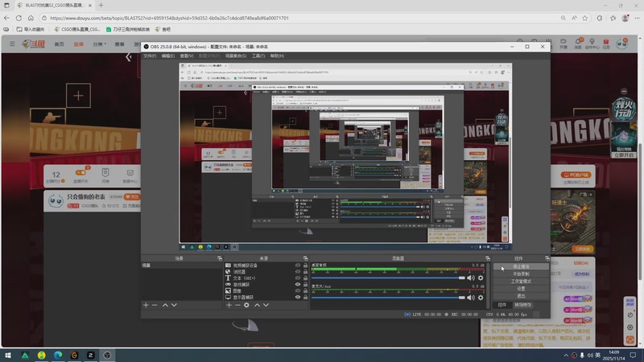Viewport: 644px width, 362px height.
Task: Click the 停止推流 button
Action: (x=521, y=266)
